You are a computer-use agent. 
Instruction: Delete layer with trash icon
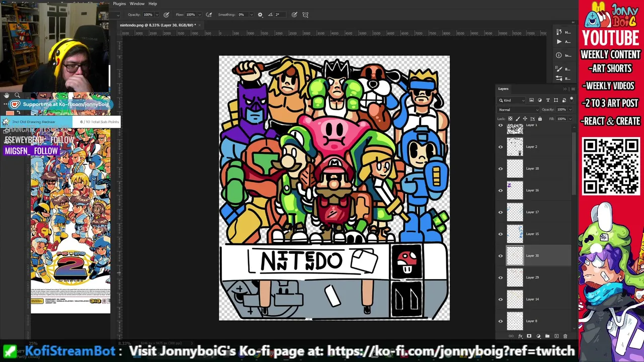pos(565,336)
